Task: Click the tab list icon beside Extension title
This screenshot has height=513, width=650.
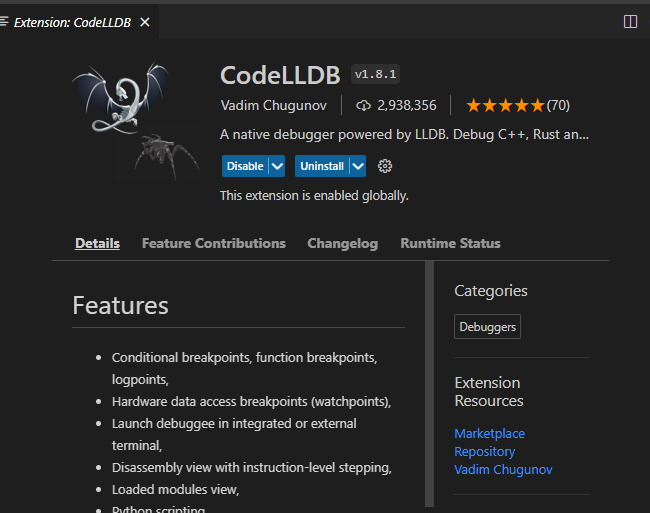Action: tap(4, 22)
